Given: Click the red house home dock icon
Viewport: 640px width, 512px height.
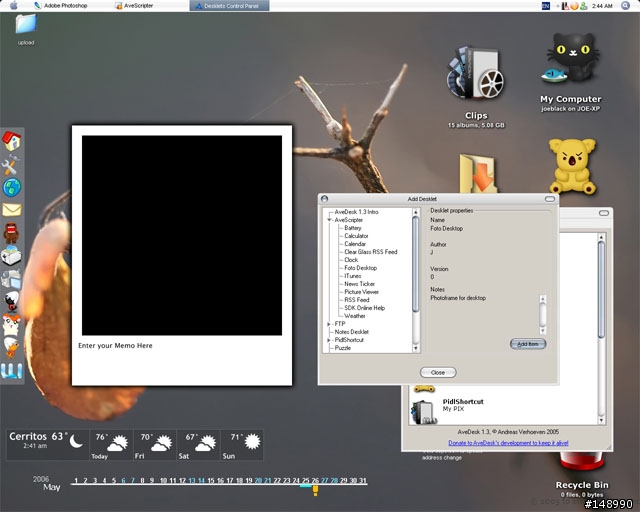Looking at the screenshot, I should tap(11, 141).
